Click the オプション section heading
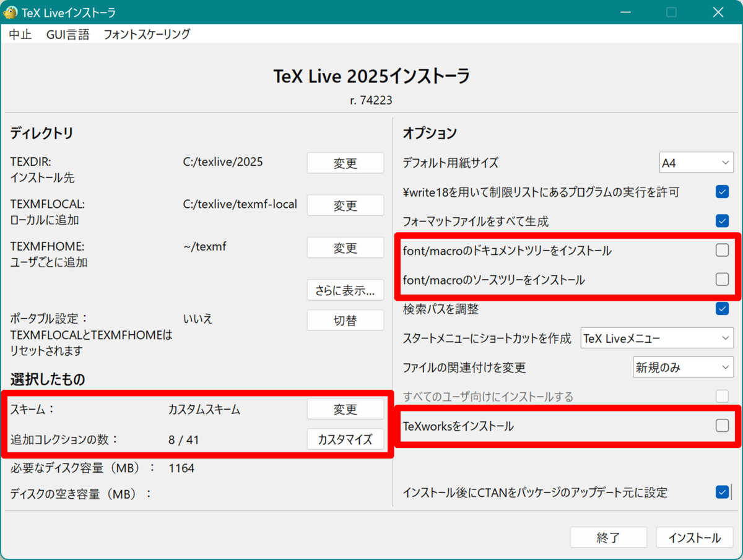Screen dimensions: 743x560 pos(430,133)
